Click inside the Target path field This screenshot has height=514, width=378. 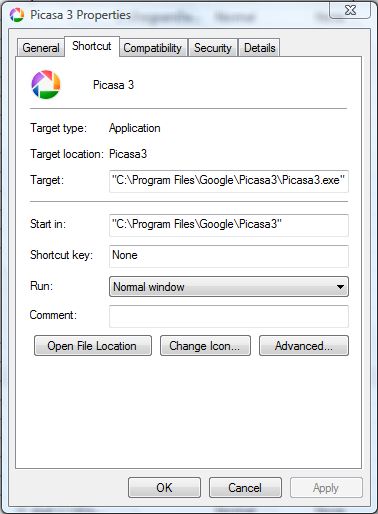click(x=229, y=181)
